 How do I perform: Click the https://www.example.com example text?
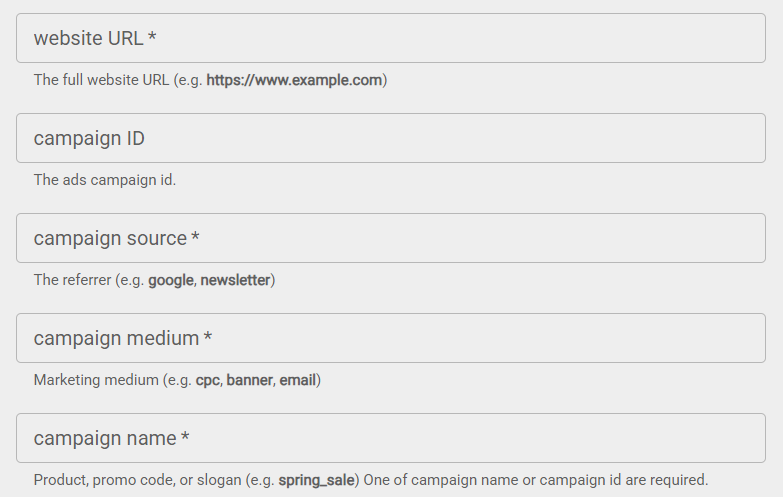point(294,80)
